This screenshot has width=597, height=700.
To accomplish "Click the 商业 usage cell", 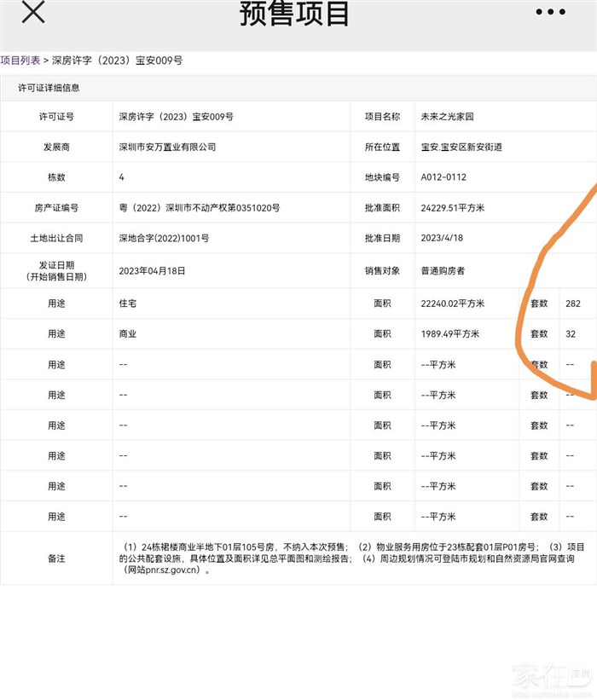I will tap(128, 334).
